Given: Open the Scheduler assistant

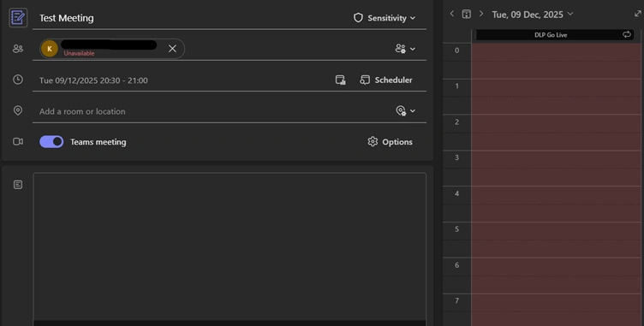Looking at the screenshot, I should tap(386, 80).
